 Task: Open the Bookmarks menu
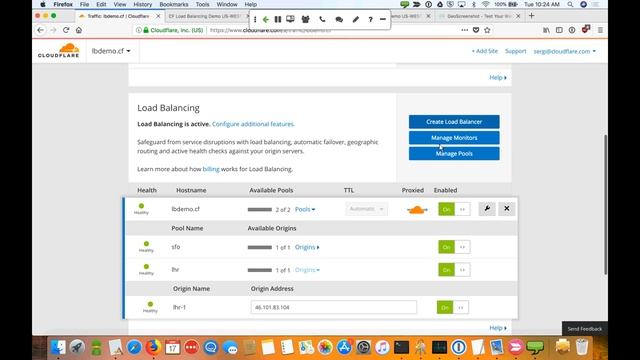174,4
